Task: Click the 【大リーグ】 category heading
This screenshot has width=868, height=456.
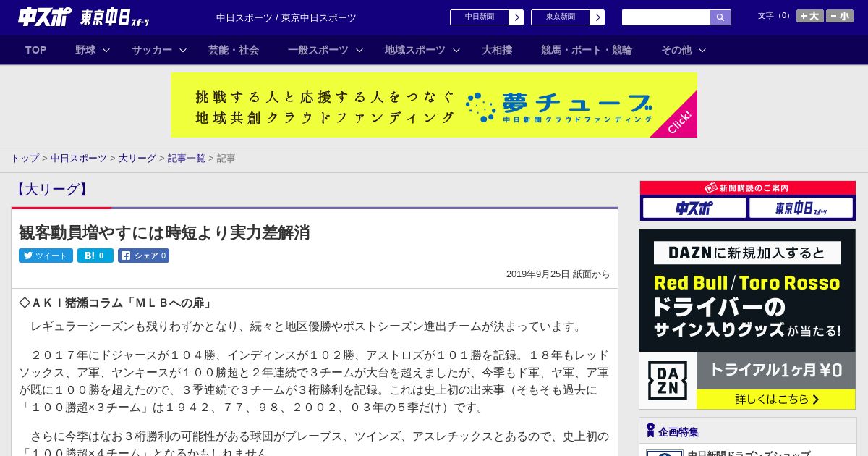Action: tap(51, 190)
